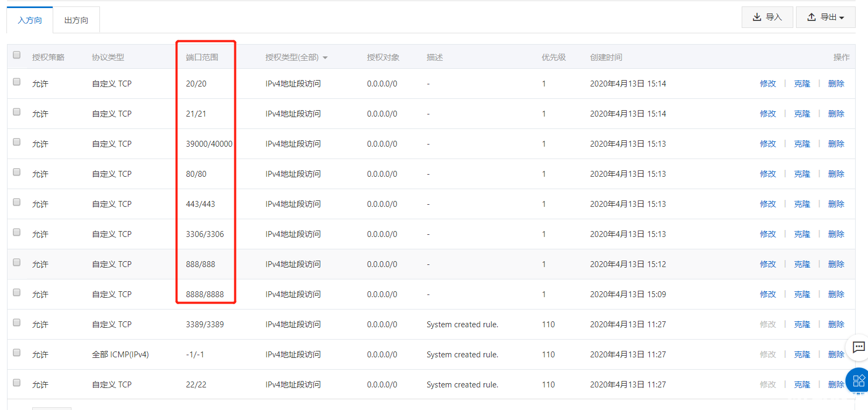Check the box for port 21/21 rule

[x=17, y=112]
